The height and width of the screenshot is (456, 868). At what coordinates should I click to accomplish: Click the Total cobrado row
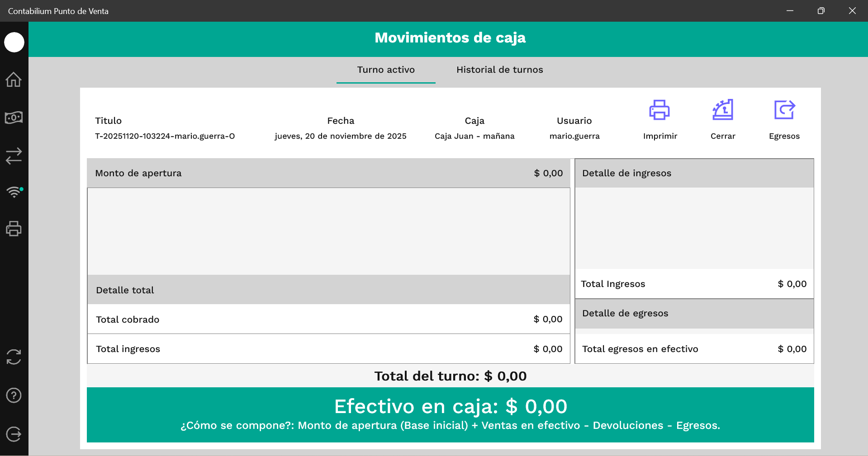tap(328, 319)
